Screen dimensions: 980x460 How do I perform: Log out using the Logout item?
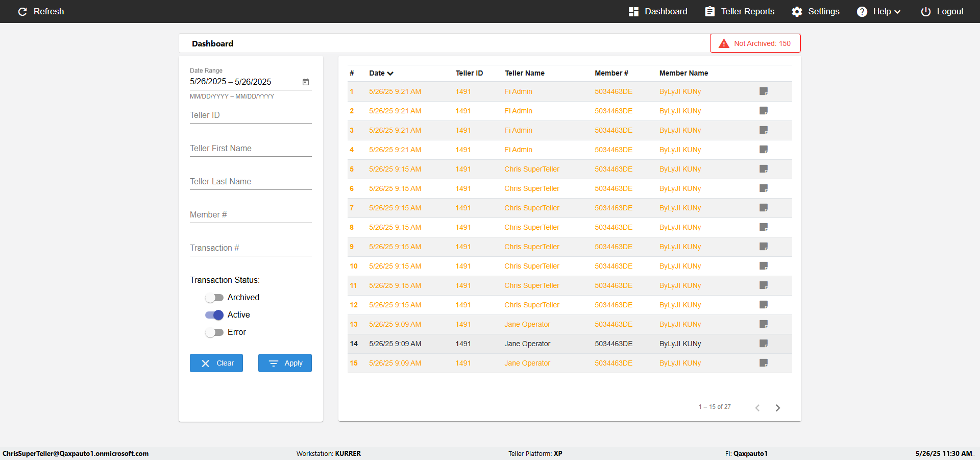[x=942, y=11]
